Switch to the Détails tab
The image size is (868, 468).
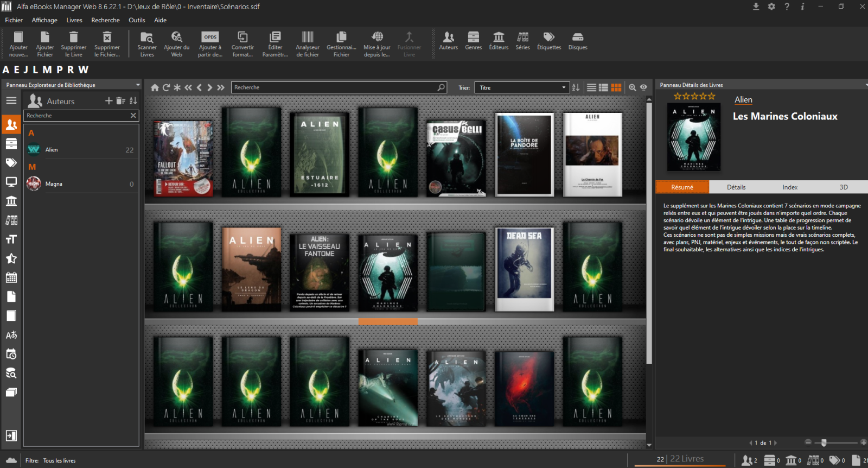point(736,187)
